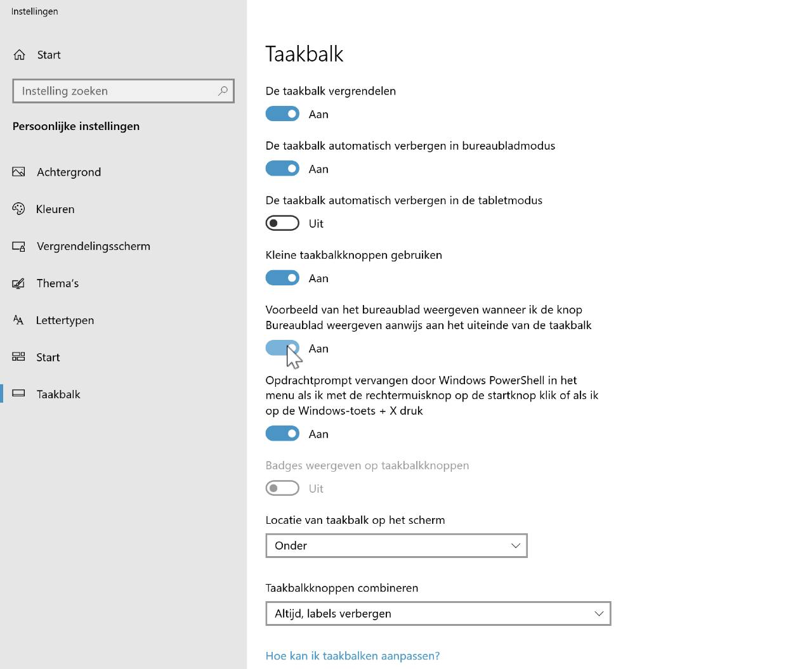Open the Lettertypen settings section
The height and width of the screenshot is (669, 812).
coord(65,320)
